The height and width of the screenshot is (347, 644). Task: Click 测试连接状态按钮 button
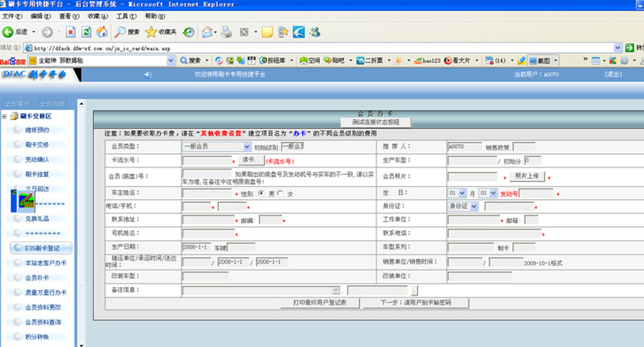pos(376,122)
